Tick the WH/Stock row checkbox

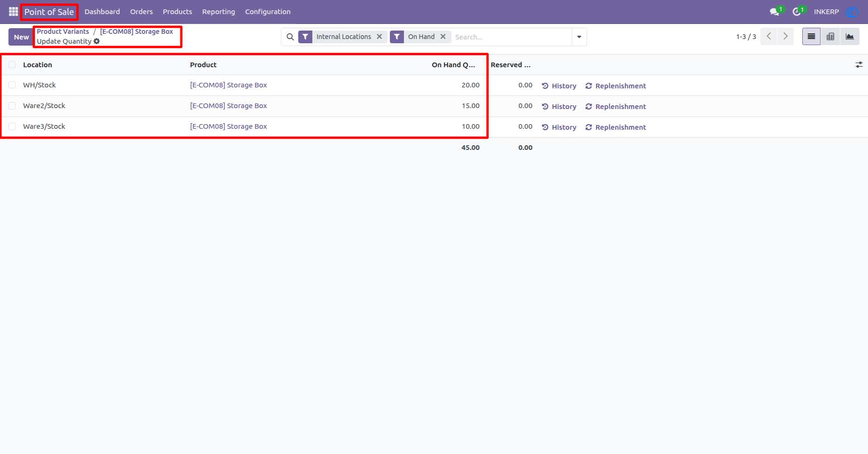12,85
